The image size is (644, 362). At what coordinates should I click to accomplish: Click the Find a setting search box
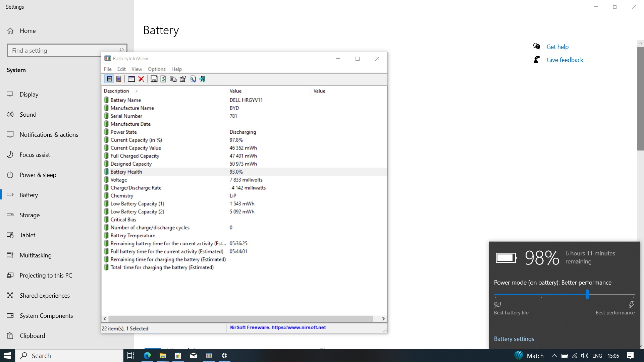67,50
